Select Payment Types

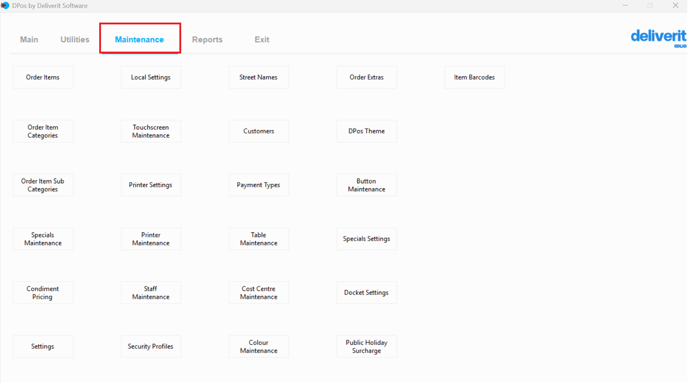tap(259, 185)
